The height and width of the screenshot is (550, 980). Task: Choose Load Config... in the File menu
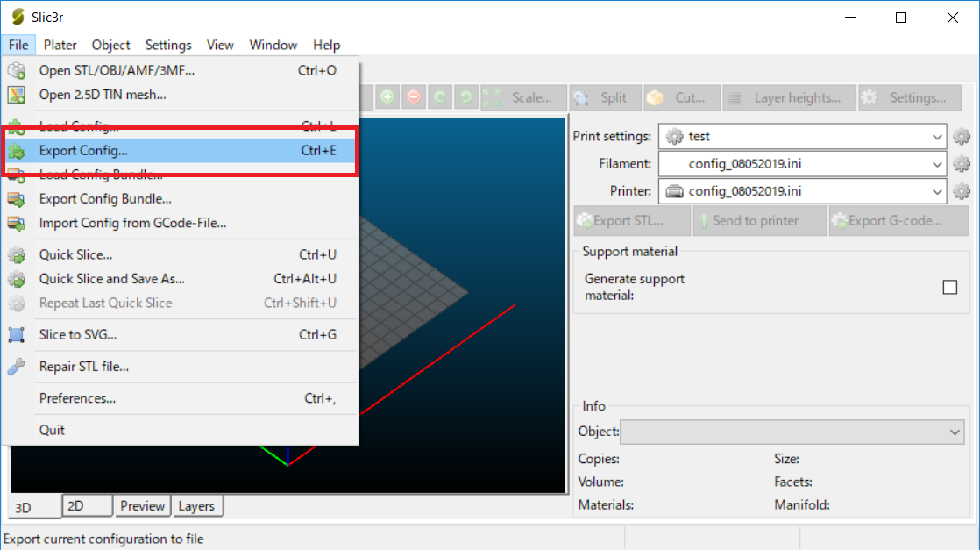pos(180,125)
